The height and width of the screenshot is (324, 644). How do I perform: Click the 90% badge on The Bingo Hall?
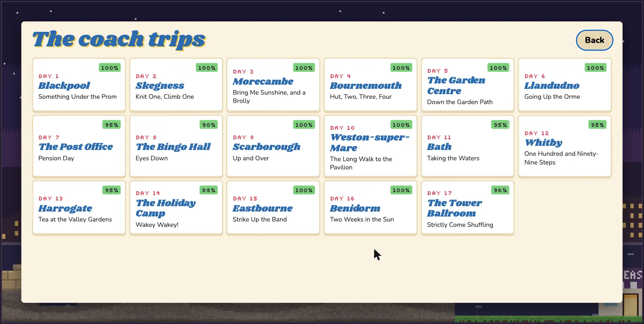208,124
